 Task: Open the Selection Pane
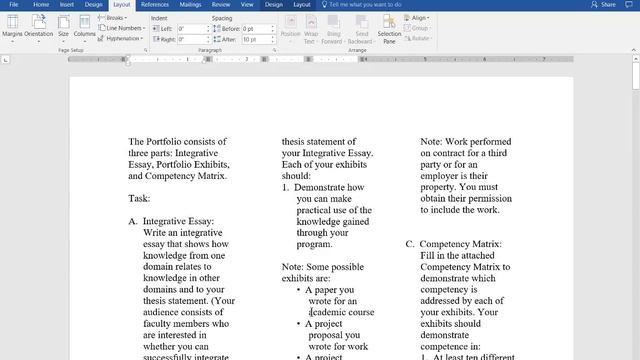tap(389, 29)
